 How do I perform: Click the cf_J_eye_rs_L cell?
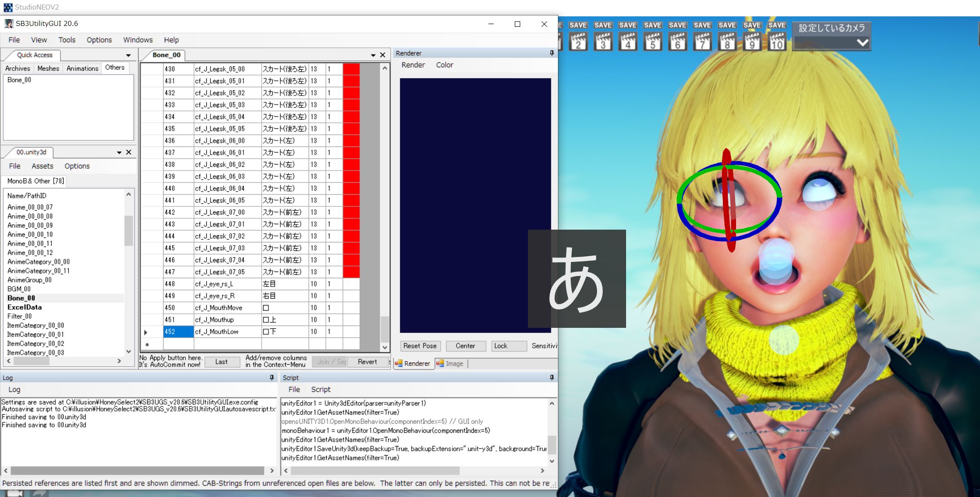coord(228,284)
